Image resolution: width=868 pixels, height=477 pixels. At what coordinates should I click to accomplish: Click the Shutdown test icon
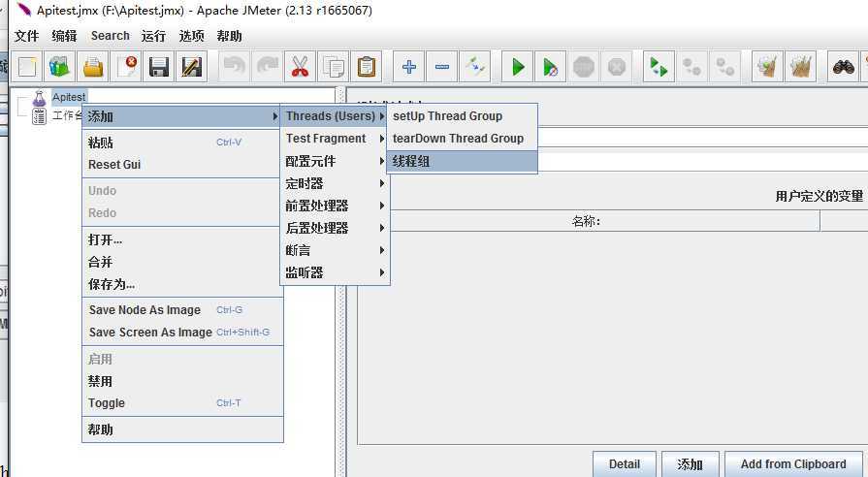click(617, 67)
